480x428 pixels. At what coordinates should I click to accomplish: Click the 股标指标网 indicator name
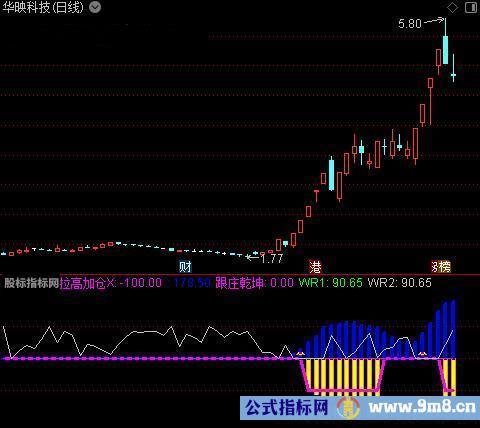pos(32,283)
